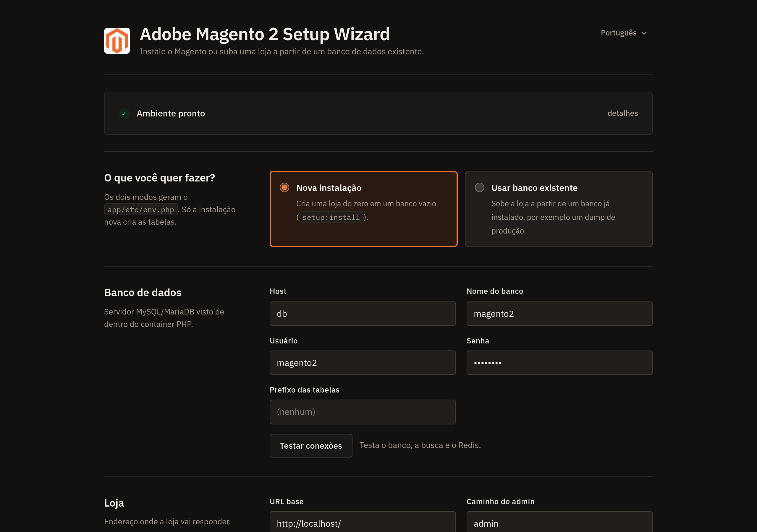The height and width of the screenshot is (532, 757).
Task: Click the Prefixo das tabelas label
Action: [x=304, y=390]
